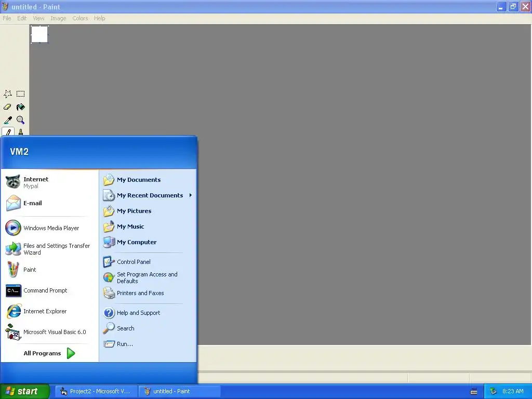Viewport: 532px width, 399px height.
Task: Minimize the Paint window
Action: click(x=501, y=6)
